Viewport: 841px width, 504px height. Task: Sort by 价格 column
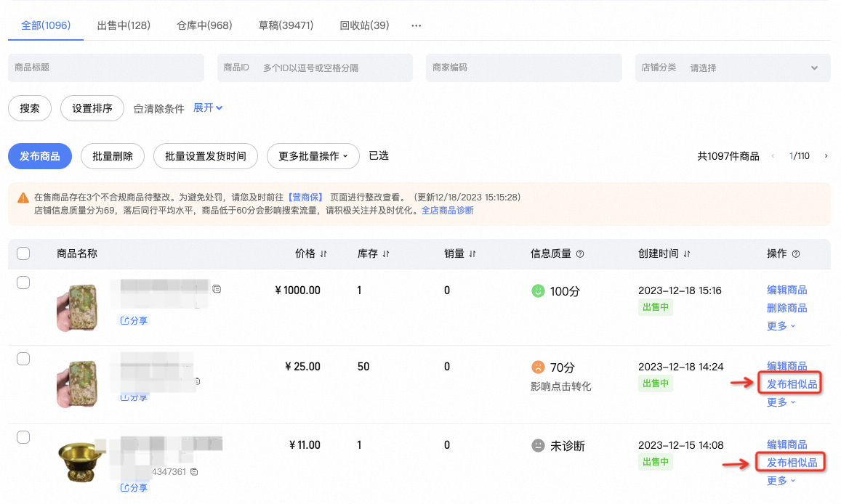[x=323, y=254]
